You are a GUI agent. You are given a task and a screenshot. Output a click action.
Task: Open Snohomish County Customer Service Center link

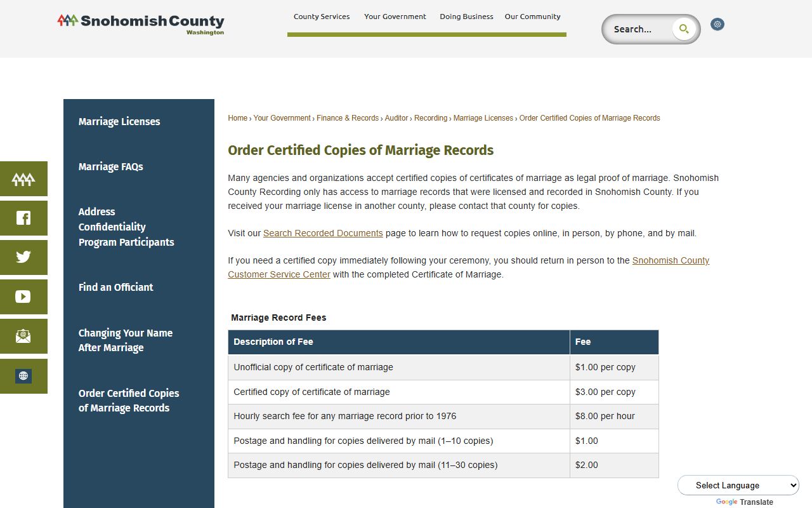point(469,267)
